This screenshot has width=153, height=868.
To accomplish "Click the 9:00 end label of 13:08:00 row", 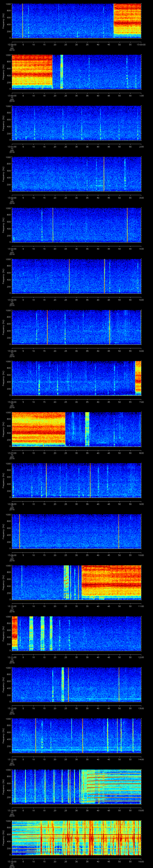I will [141, 504].
